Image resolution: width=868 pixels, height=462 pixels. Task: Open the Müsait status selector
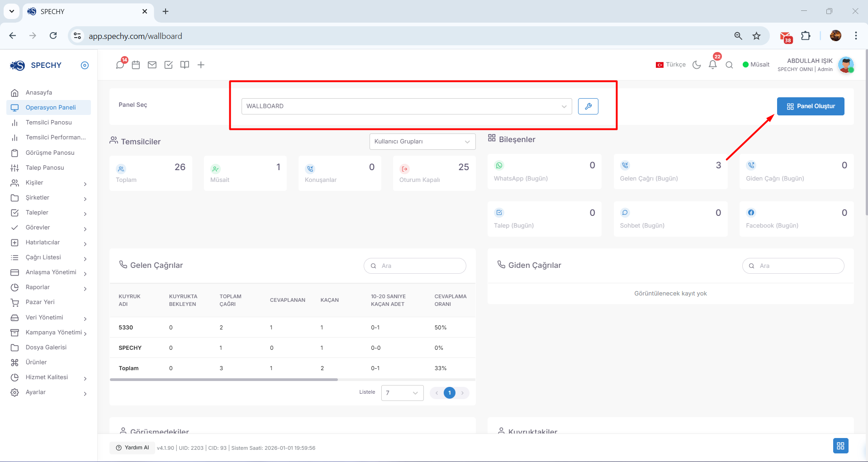(756, 65)
